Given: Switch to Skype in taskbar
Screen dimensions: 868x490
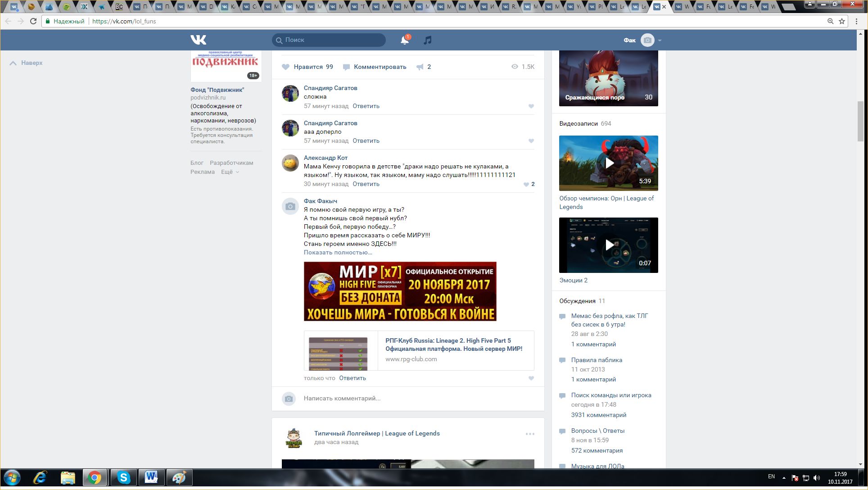Looking at the screenshot, I should (x=123, y=478).
